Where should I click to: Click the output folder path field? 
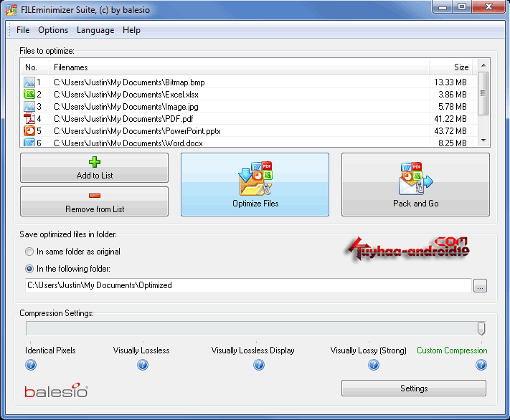[x=248, y=285]
